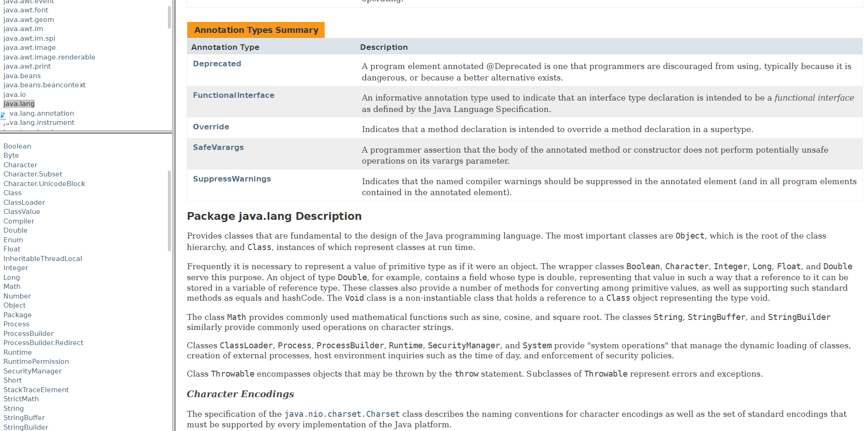Click the StringBuffer link in the paragraph about Math
868x431 pixels.
[716, 317]
